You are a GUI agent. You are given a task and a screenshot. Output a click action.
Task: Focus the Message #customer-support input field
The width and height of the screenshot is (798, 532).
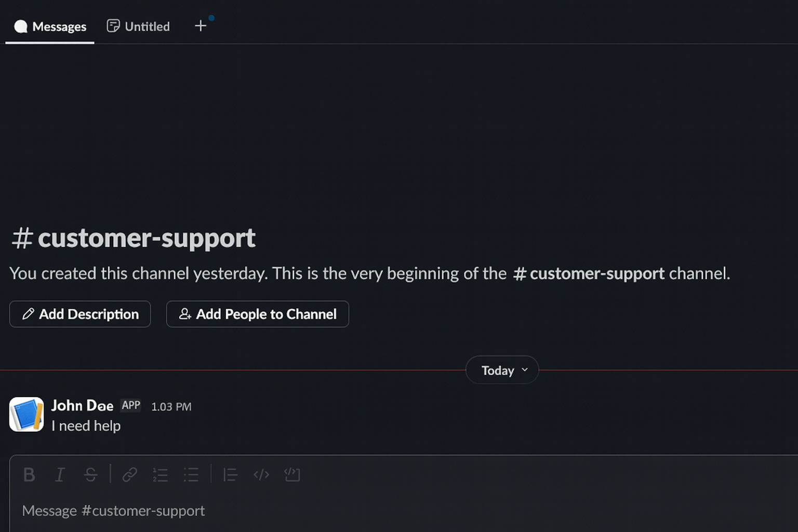click(364, 511)
